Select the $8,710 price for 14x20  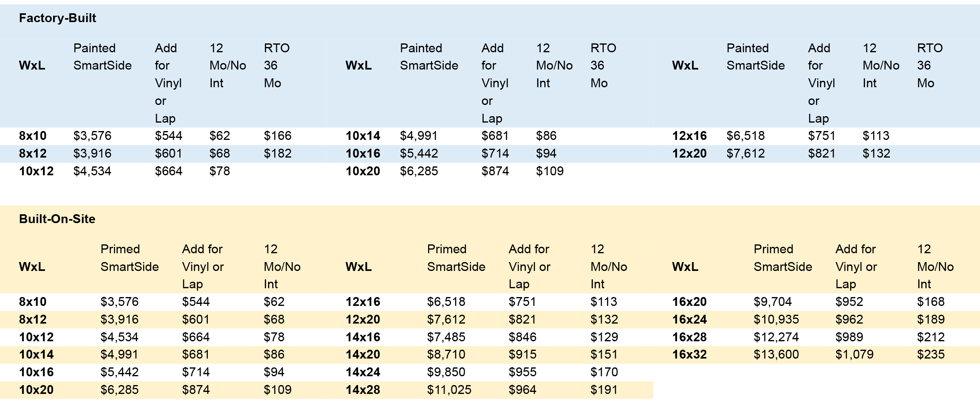pyautogui.click(x=446, y=355)
